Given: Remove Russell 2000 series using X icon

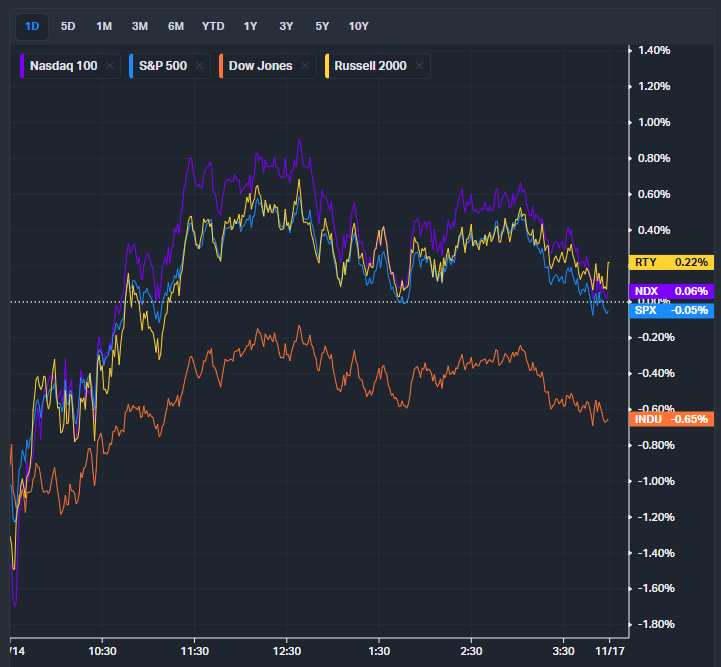Looking at the screenshot, I should click(420, 66).
